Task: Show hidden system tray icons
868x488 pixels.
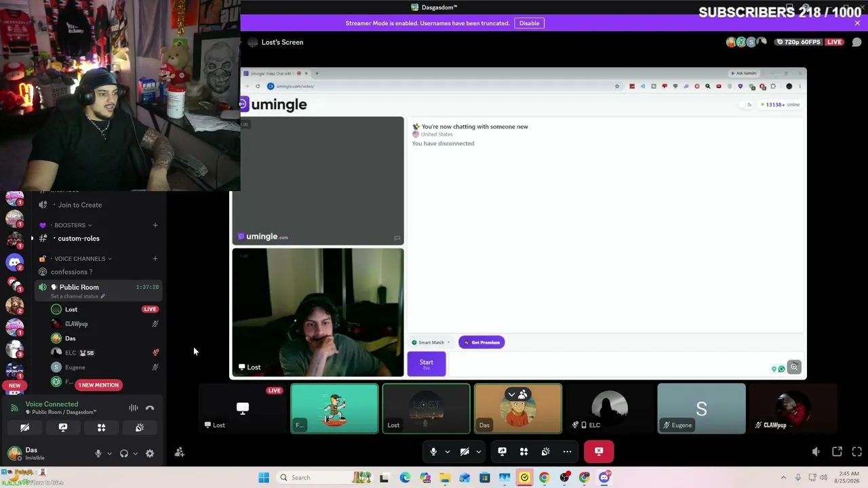Action: point(783,478)
